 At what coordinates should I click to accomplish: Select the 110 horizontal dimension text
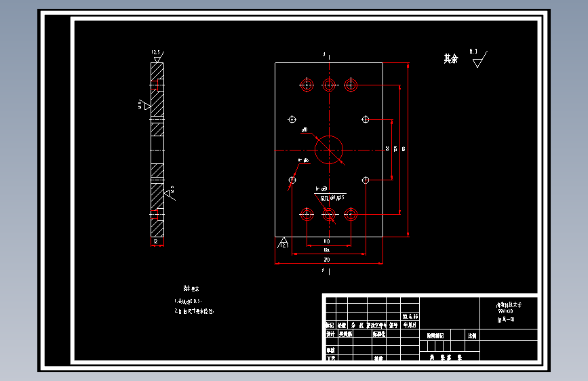(x=327, y=241)
